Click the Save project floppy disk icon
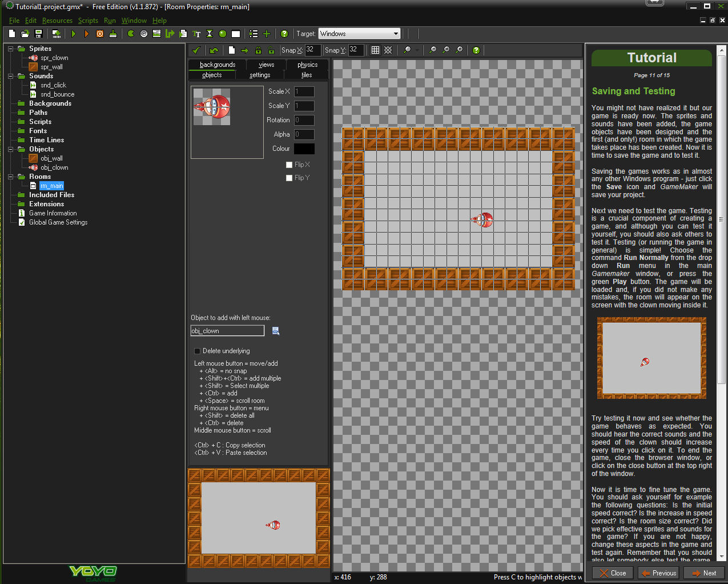The image size is (728, 584). [38, 34]
